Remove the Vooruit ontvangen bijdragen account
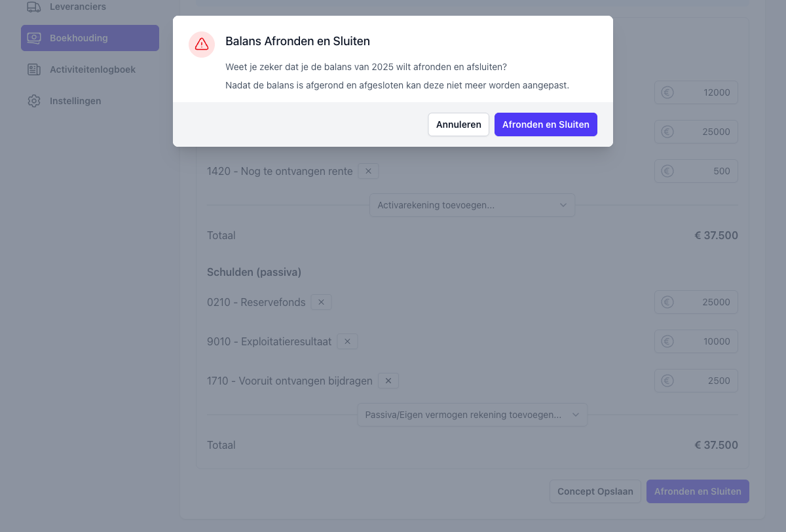The height and width of the screenshot is (532, 786). click(388, 381)
